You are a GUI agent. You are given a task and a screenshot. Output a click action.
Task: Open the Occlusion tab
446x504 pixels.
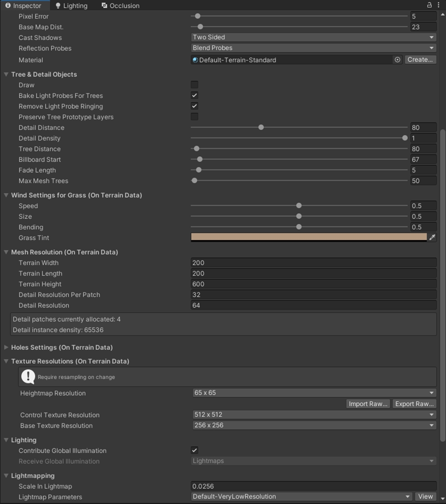pyautogui.click(x=120, y=5)
